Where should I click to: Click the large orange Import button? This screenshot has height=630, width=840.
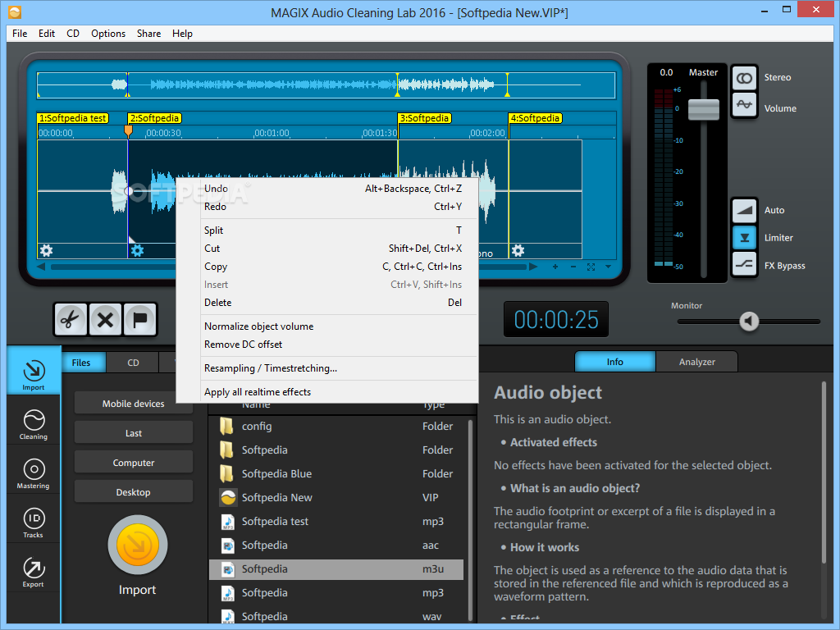click(138, 545)
